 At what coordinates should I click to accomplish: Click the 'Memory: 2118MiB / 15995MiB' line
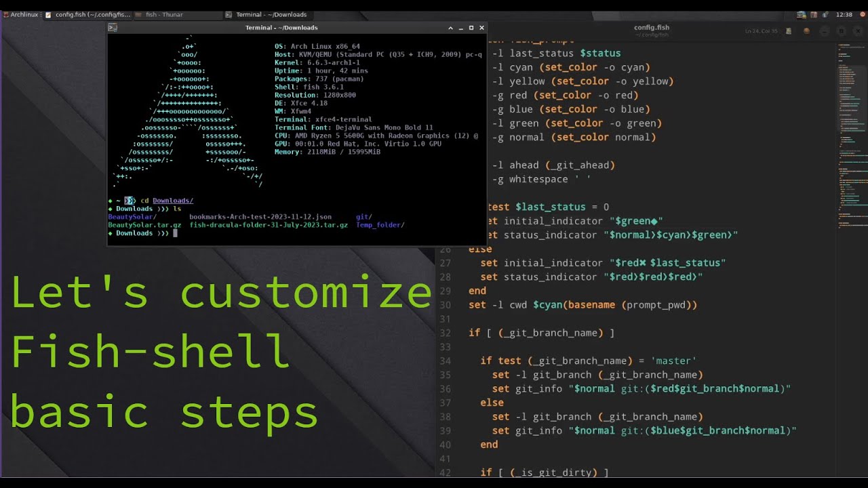[328, 152]
